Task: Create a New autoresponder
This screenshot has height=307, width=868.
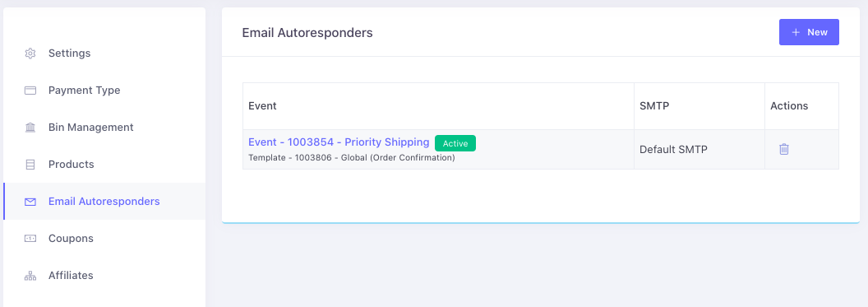Action: click(x=809, y=32)
